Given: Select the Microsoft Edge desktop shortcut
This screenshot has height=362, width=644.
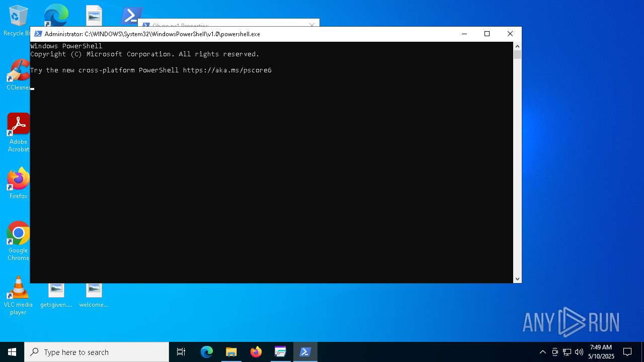Looking at the screenshot, I should (x=56, y=15).
